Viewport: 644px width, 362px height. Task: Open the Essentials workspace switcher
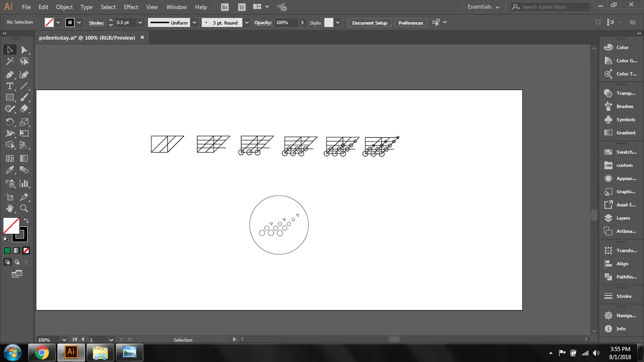484,7
